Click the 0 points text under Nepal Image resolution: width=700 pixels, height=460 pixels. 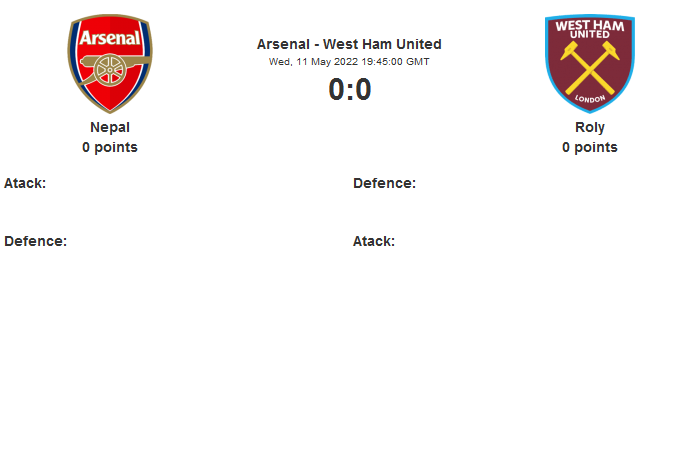tap(110, 147)
